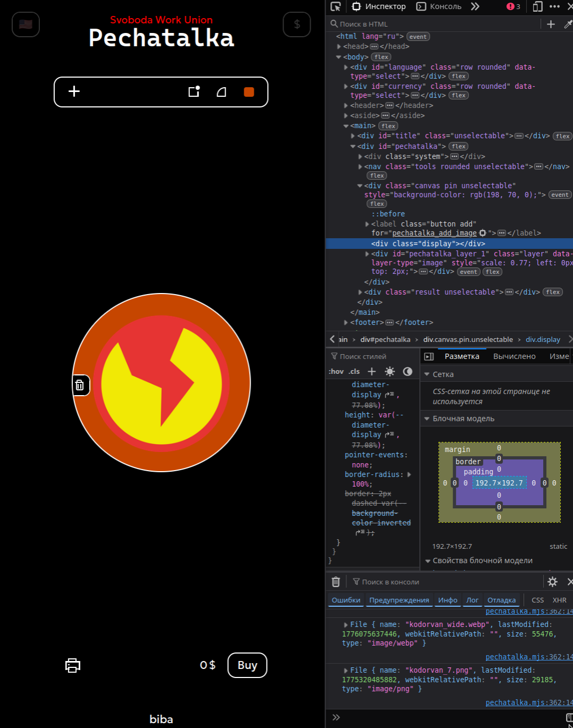
Task: Switch to the Консоль tab
Action: pyautogui.click(x=439, y=6)
